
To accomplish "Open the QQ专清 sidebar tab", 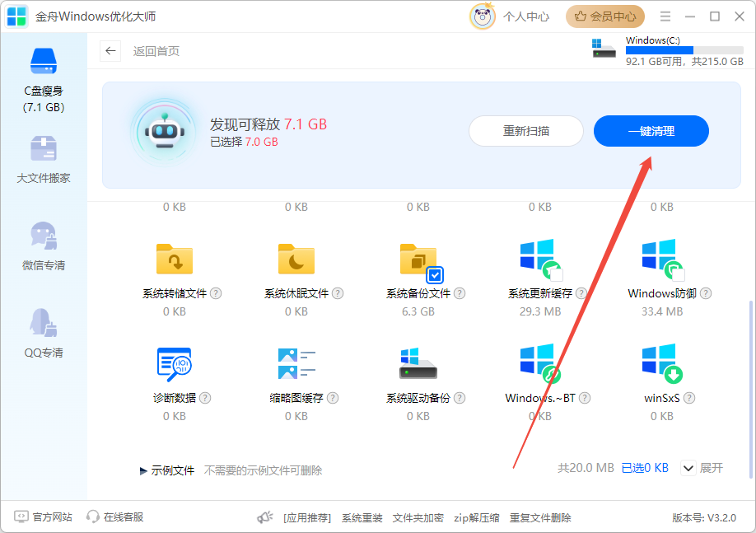I will point(44,334).
